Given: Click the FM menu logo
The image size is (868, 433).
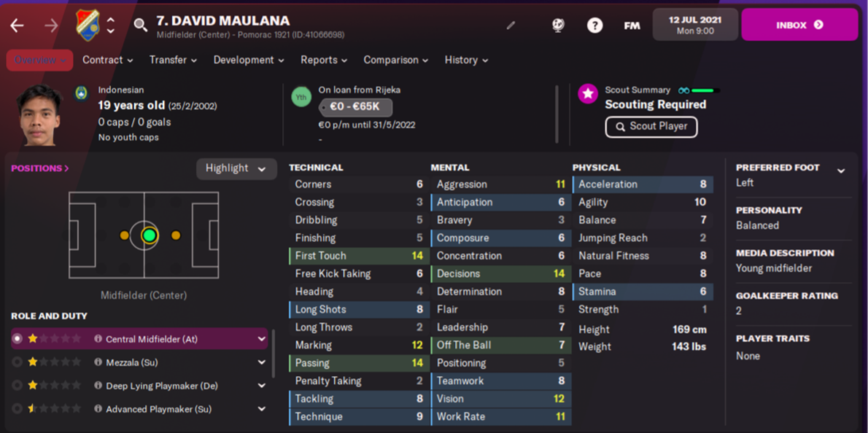Looking at the screenshot, I should 632,26.
